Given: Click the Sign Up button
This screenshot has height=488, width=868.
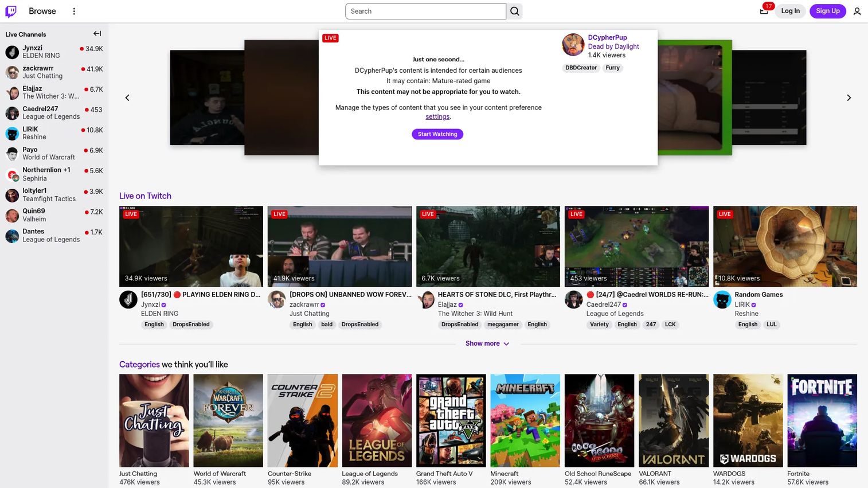Looking at the screenshot, I should point(827,11).
